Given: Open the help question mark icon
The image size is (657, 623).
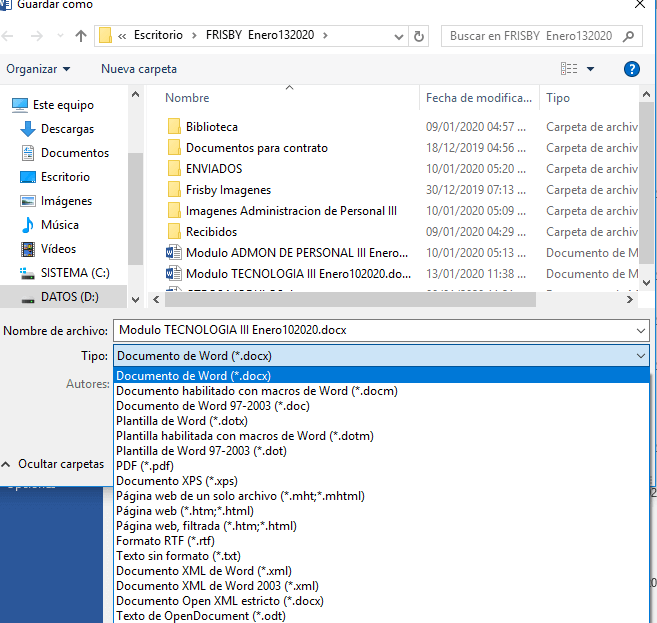Looking at the screenshot, I should tap(631, 69).
